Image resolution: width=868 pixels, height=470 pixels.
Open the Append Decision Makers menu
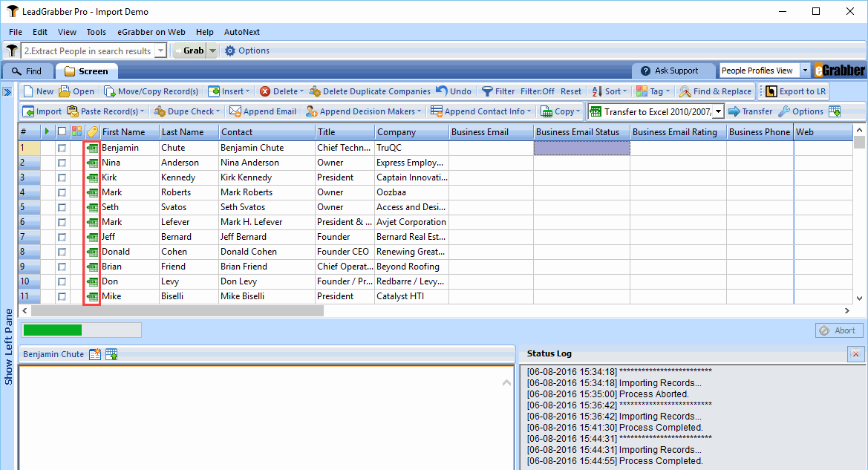pos(363,111)
